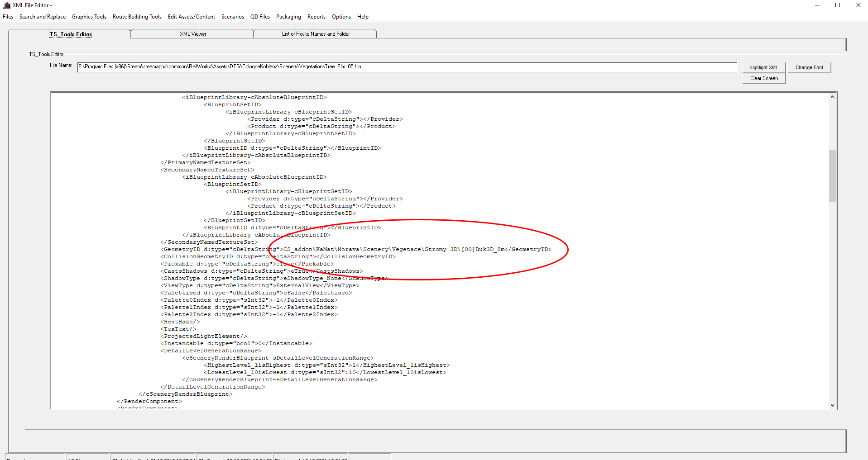Click the Clear Screen button
868x460 pixels.
[764, 78]
